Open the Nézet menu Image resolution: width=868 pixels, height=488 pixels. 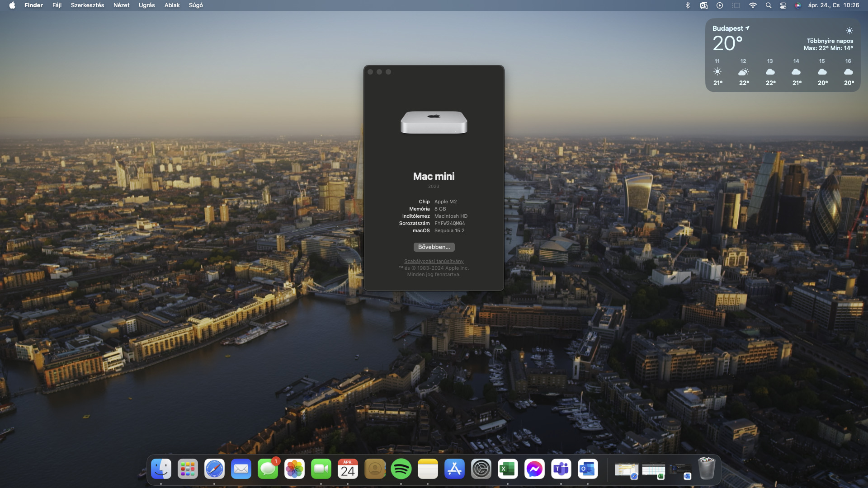(121, 5)
